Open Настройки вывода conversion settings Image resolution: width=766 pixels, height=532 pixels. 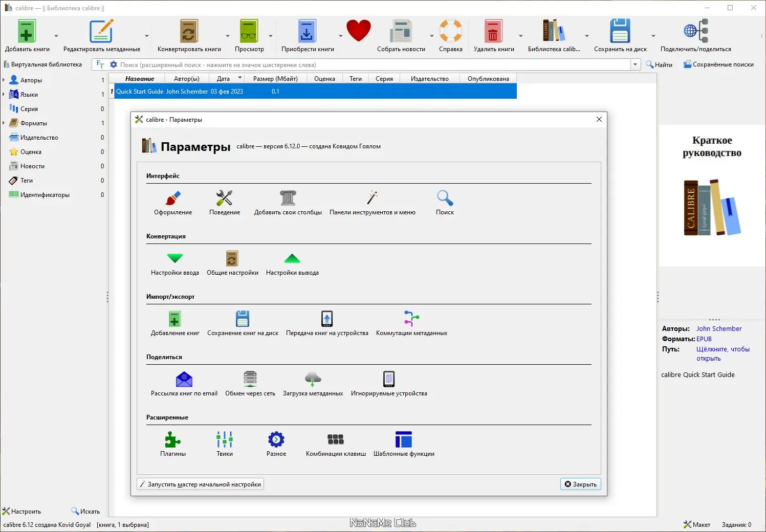tap(292, 263)
